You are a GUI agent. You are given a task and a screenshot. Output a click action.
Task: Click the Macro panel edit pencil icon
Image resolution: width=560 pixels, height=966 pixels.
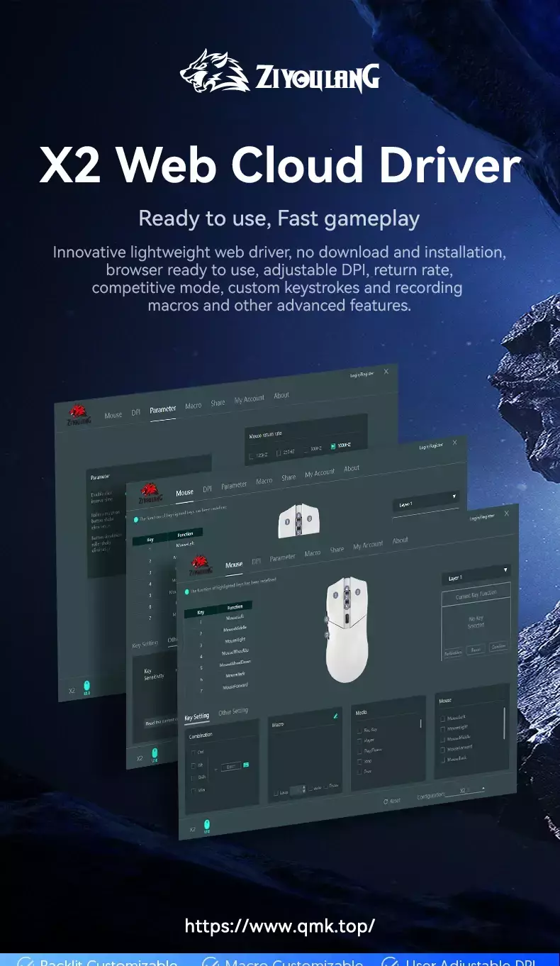(335, 716)
